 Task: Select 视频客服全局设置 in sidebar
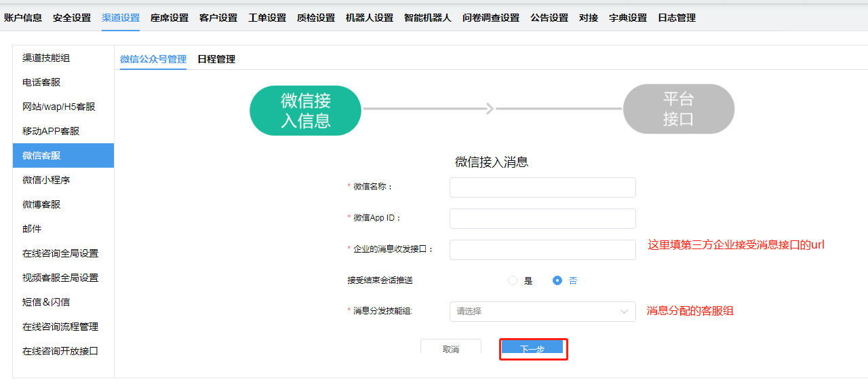63,278
